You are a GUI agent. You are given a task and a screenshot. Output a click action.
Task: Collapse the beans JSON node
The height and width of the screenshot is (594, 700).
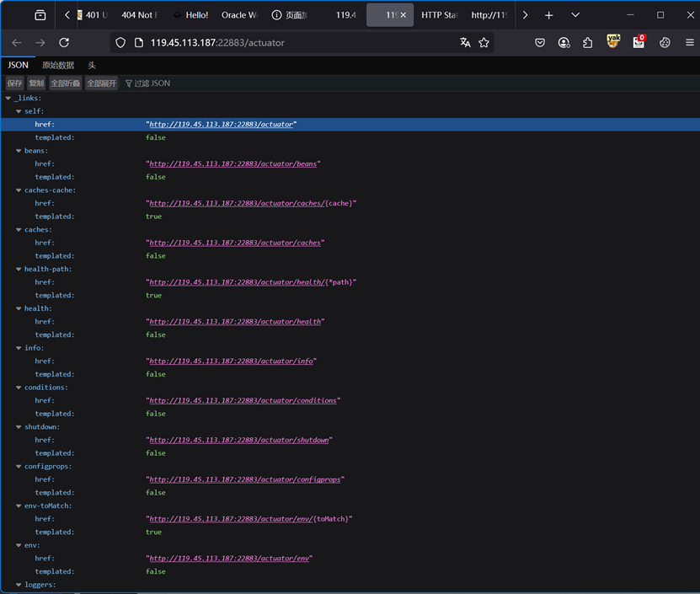(x=19, y=151)
